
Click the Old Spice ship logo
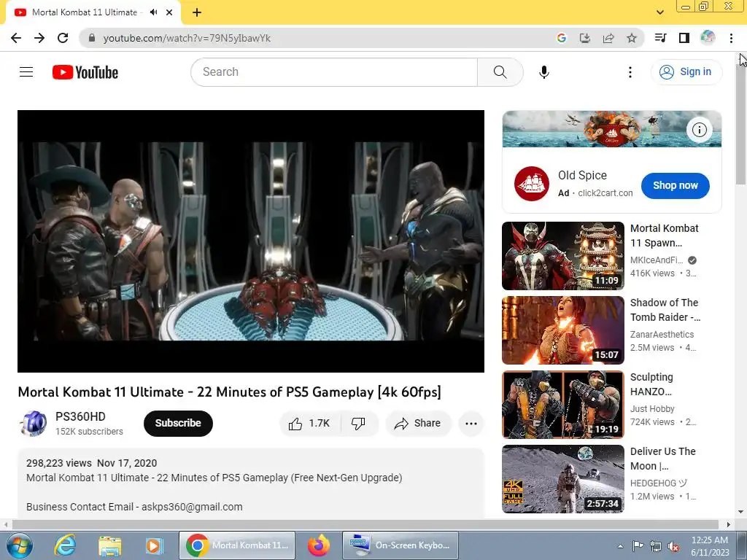pyautogui.click(x=531, y=184)
